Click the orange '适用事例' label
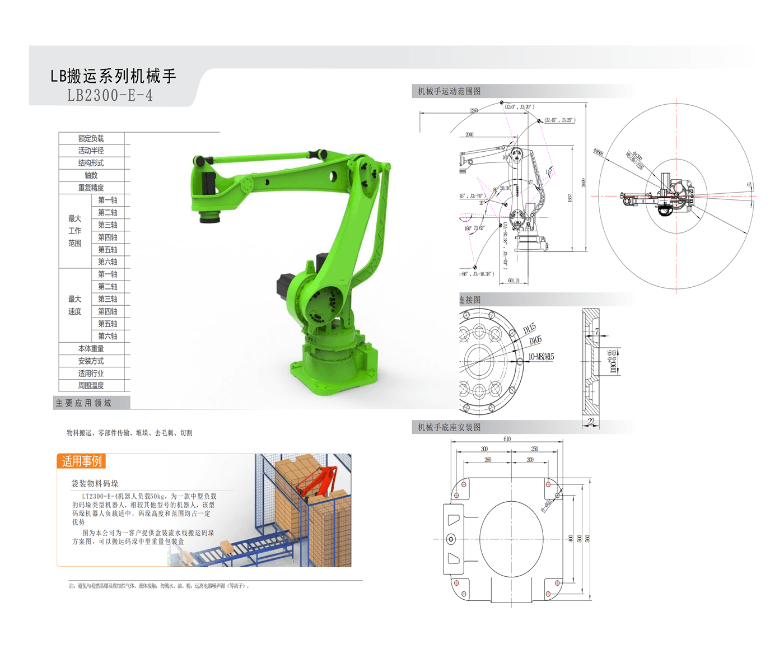This screenshot has height=672, width=784. 82,461
